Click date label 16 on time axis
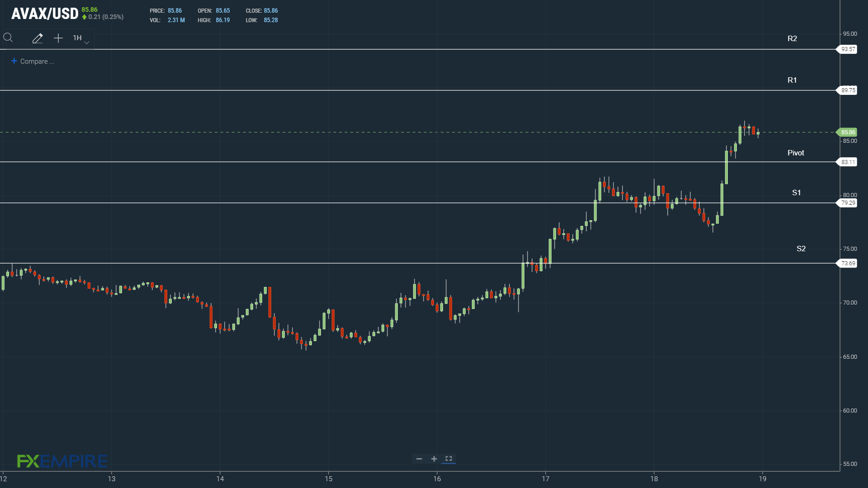Image resolution: width=868 pixels, height=488 pixels. [437, 479]
